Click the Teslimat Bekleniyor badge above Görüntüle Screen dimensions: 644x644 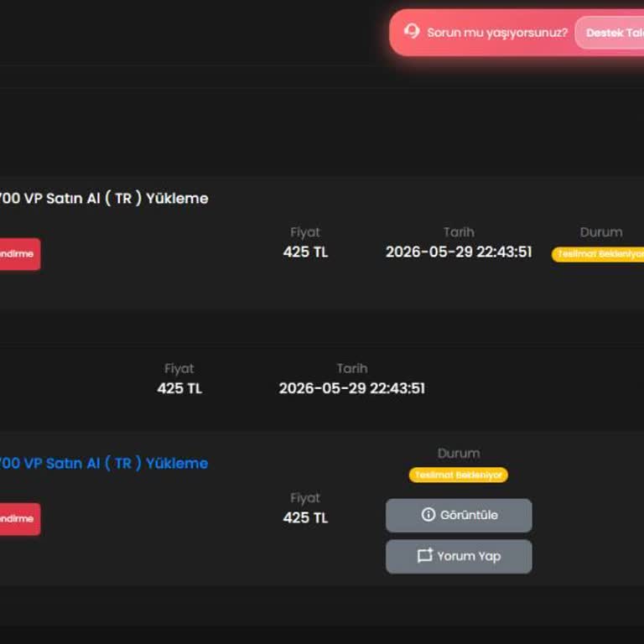459,475
